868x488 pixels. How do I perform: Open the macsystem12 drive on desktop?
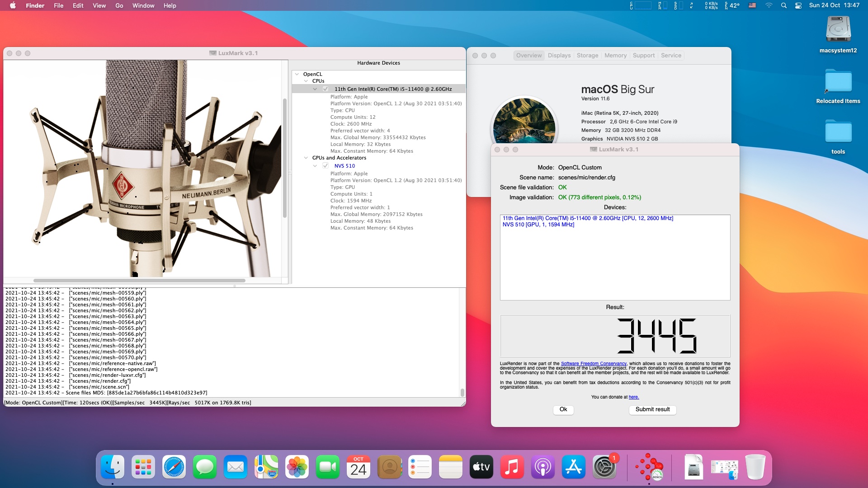click(838, 30)
